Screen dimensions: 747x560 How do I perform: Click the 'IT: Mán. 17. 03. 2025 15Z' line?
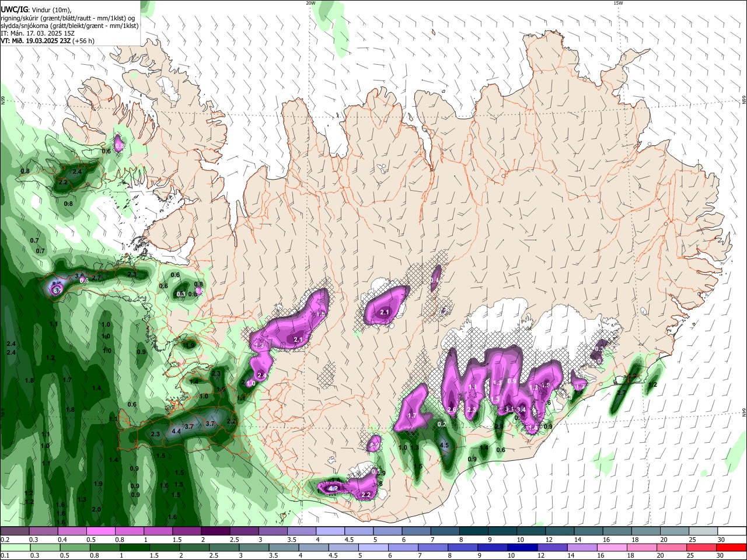click(x=37, y=33)
